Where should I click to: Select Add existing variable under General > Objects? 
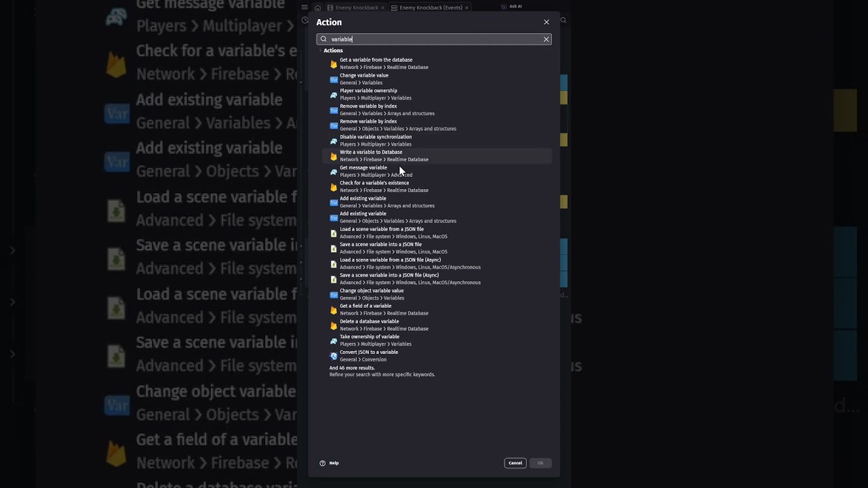(437, 218)
